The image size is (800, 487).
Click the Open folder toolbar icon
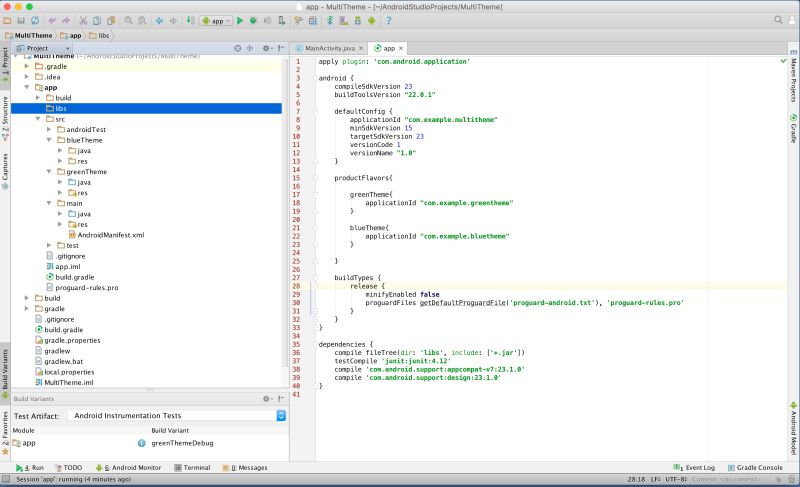click(x=7, y=20)
